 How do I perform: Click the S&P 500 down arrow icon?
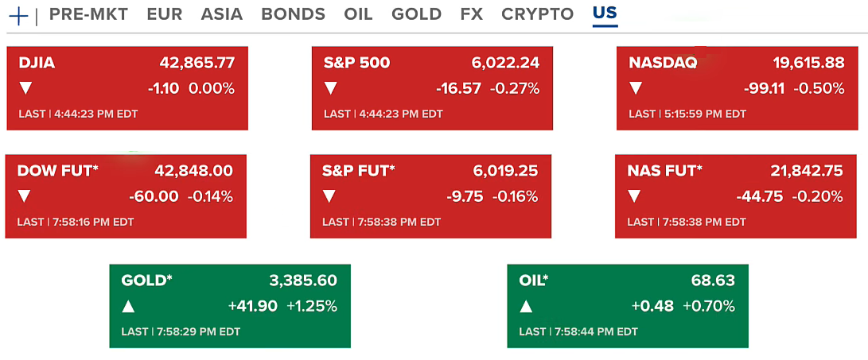[x=331, y=88]
